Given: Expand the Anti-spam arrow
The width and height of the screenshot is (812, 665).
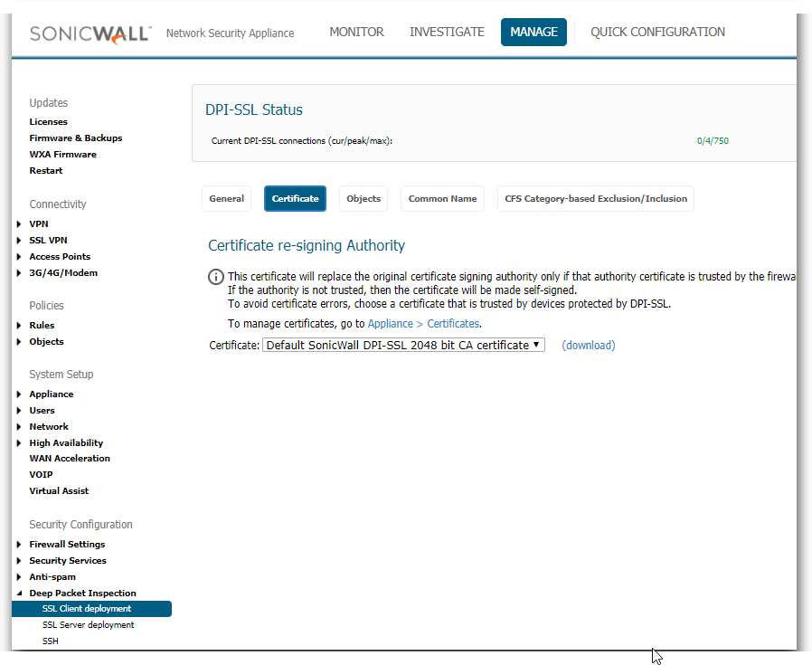Looking at the screenshot, I should pyautogui.click(x=19, y=577).
